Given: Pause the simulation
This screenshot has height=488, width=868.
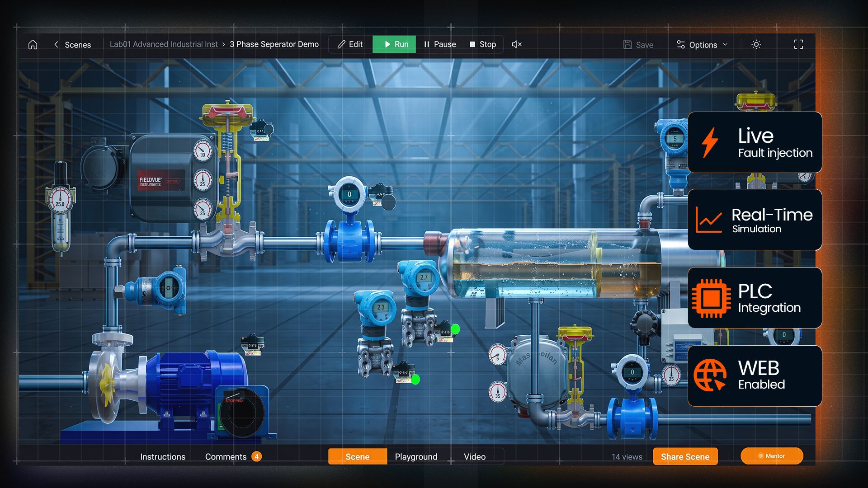Looking at the screenshot, I should (x=440, y=44).
